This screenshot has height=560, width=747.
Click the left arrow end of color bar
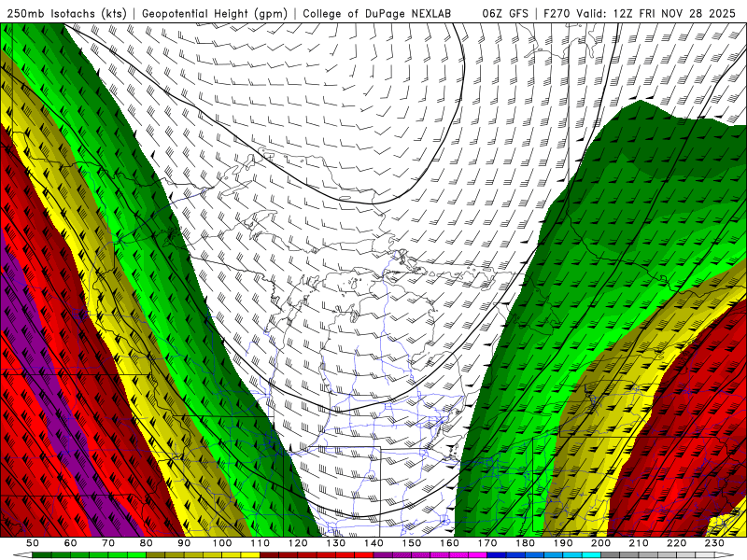[x=22, y=555]
